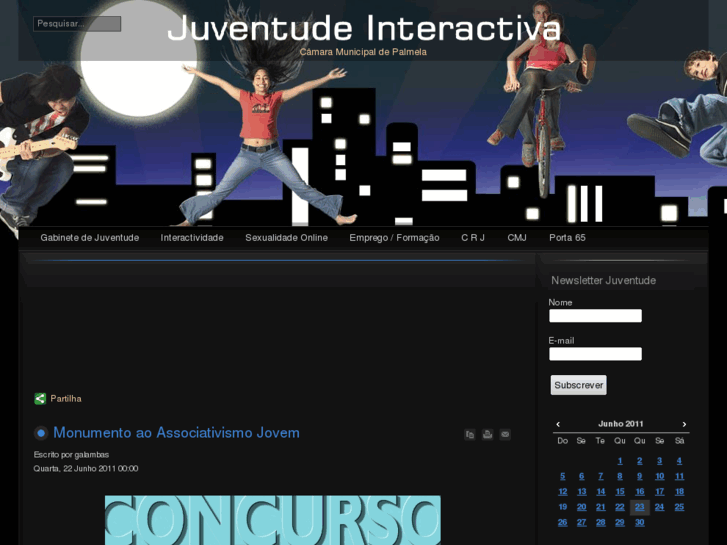Click the Juventude Interactiva site title

(x=364, y=28)
